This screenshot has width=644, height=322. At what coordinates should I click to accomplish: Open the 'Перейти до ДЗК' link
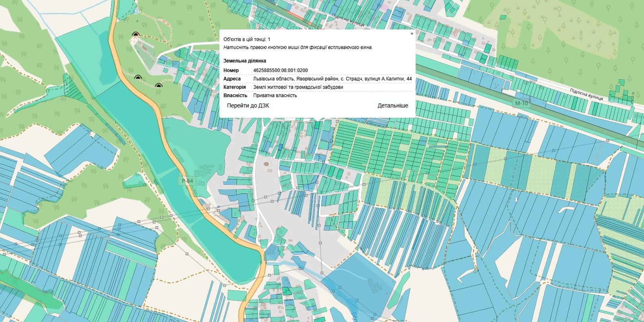[x=248, y=105]
